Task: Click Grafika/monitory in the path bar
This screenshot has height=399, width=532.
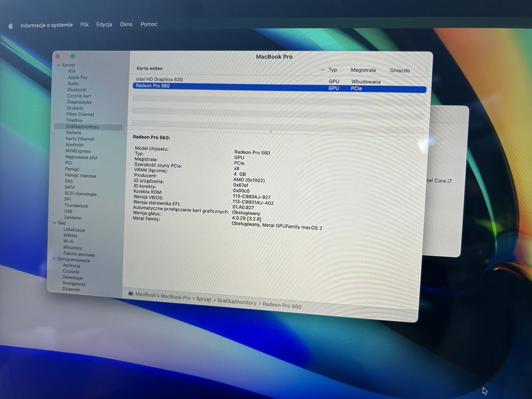Action: click(x=237, y=302)
